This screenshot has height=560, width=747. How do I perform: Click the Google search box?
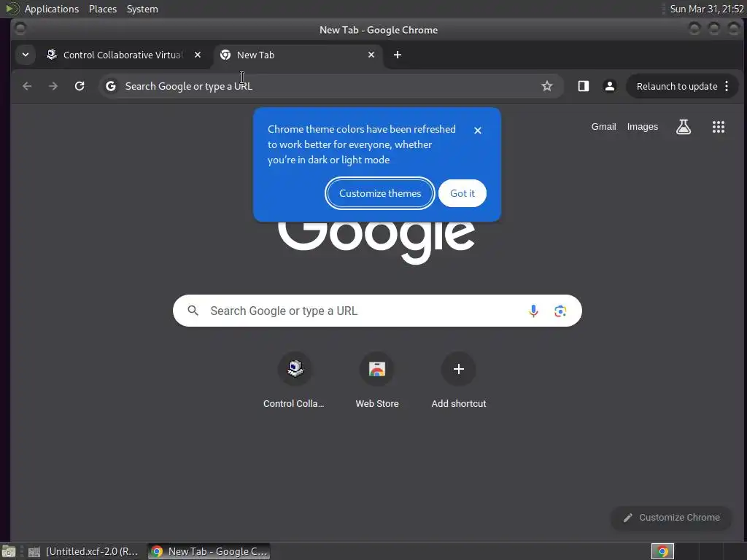[x=377, y=311]
